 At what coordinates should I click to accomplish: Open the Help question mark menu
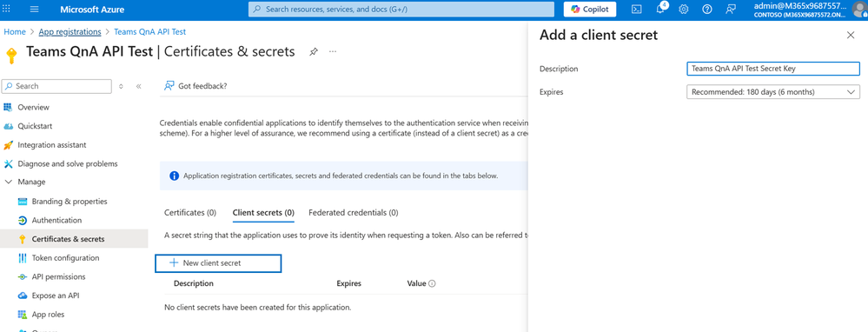[x=707, y=10]
